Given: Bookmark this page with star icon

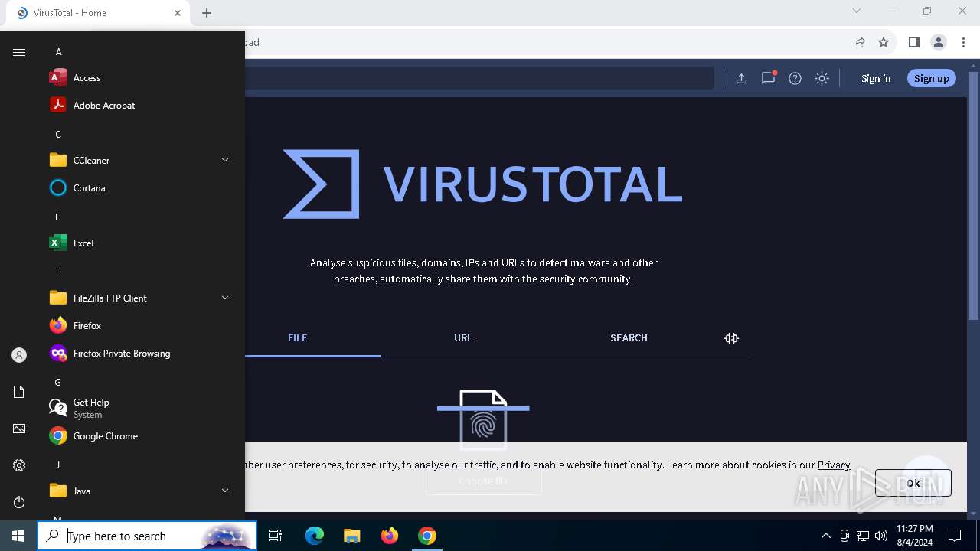Looking at the screenshot, I should point(884,43).
